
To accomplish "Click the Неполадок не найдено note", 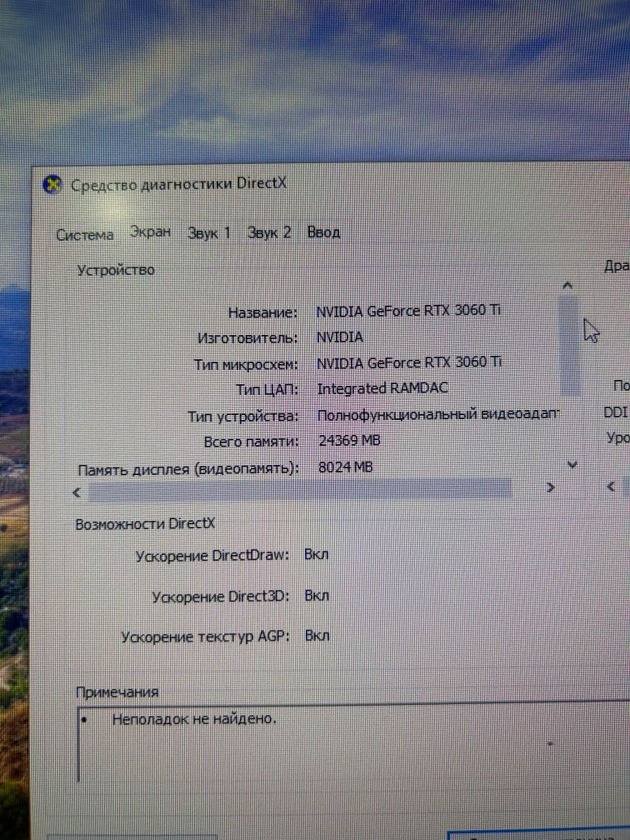I will point(194,719).
